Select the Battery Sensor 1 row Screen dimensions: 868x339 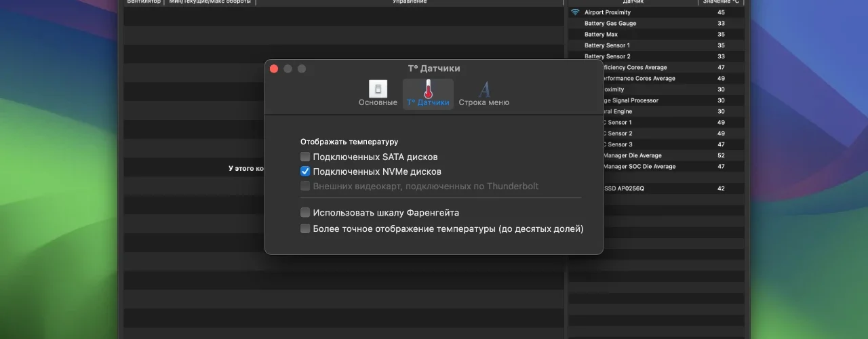pos(656,45)
